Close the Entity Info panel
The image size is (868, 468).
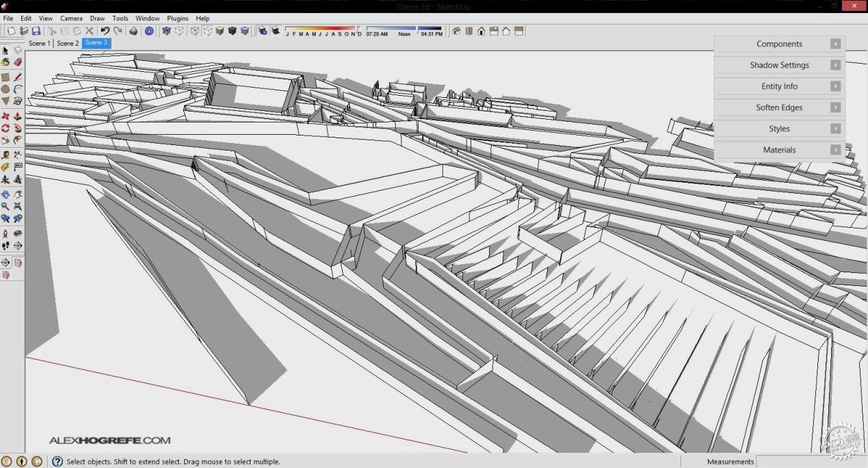[x=835, y=86]
